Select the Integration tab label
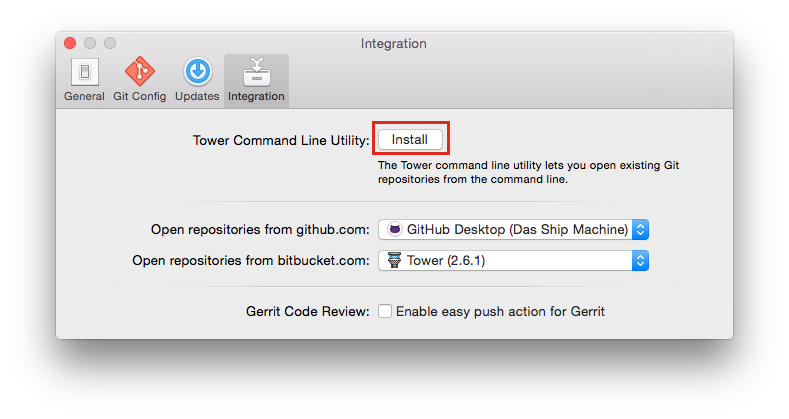 [256, 97]
